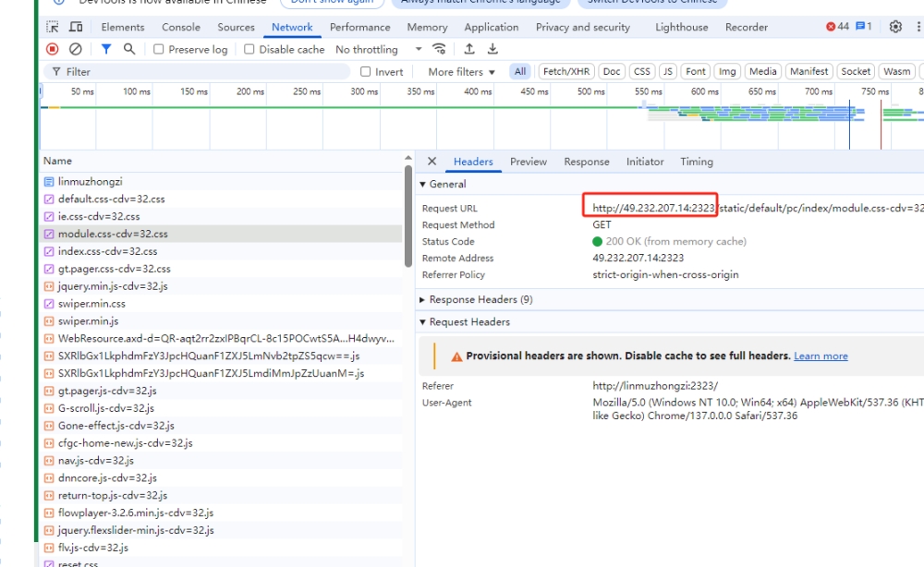
Task: Select linmuzhongzi document request
Action: click(x=222, y=181)
